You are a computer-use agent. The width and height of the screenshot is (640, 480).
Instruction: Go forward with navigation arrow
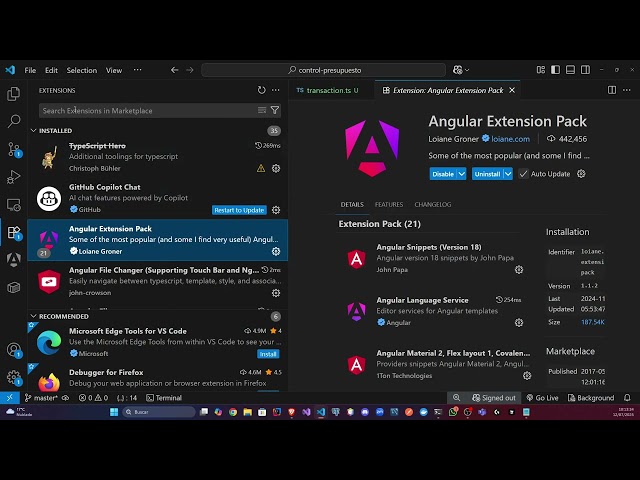190,70
